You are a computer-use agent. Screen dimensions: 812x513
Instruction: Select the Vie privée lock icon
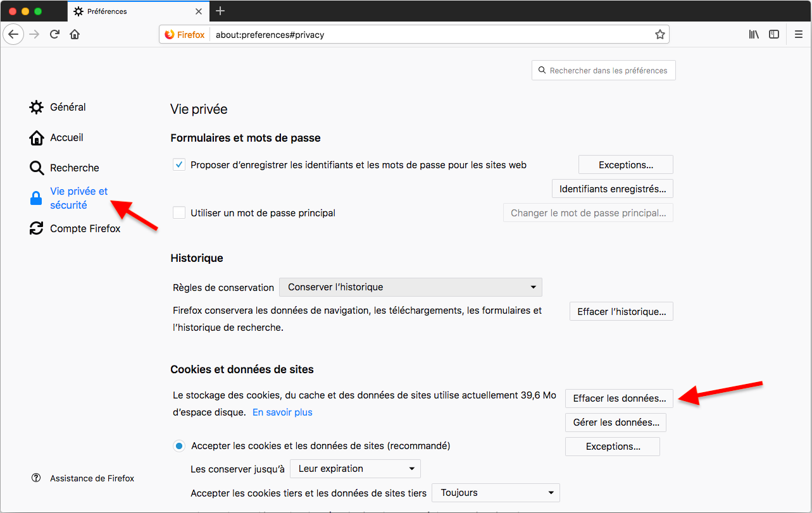(x=36, y=199)
